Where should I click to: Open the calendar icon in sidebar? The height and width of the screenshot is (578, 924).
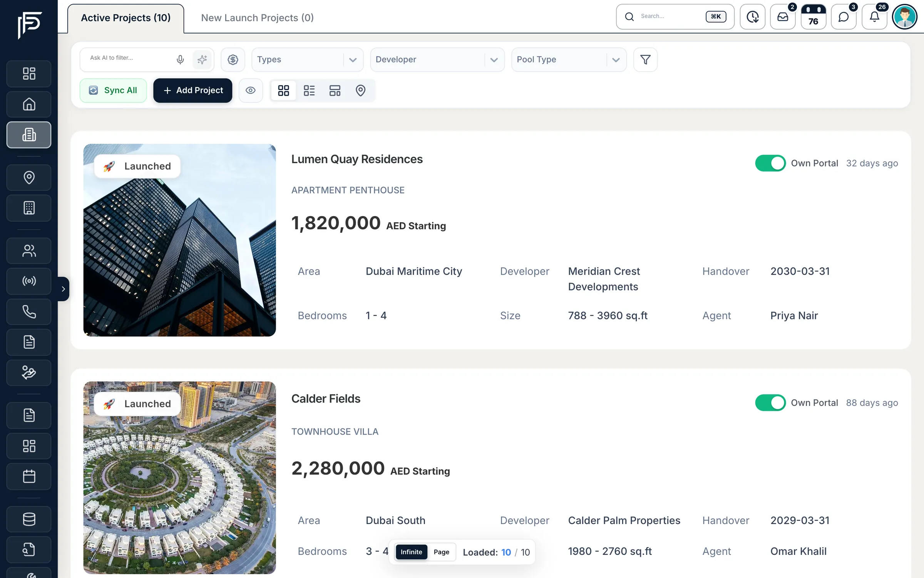tap(29, 476)
